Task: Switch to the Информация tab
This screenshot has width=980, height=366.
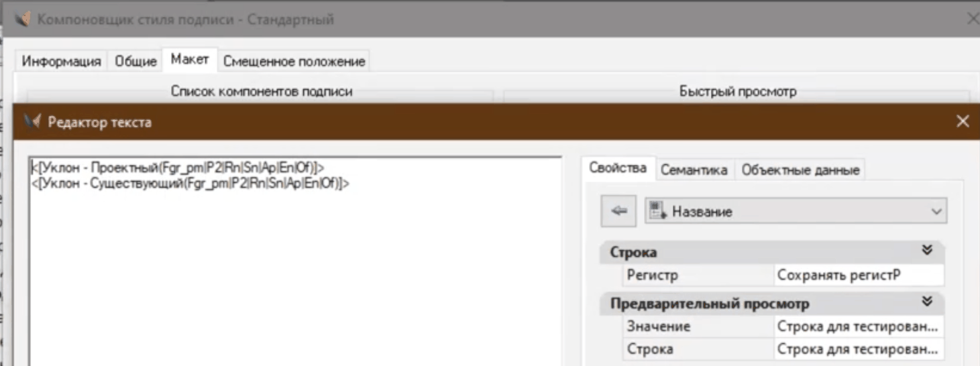Action: [x=61, y=62]
